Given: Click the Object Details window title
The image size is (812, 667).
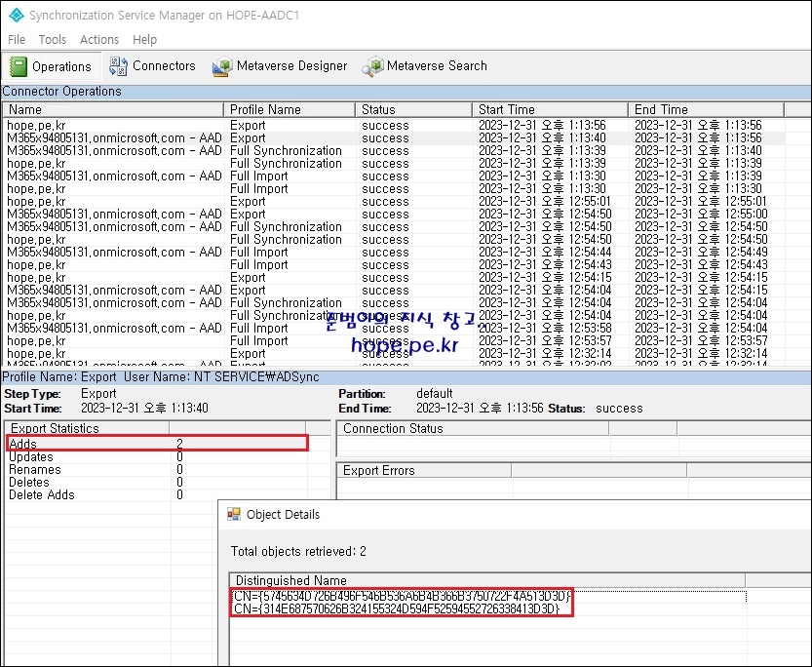Looking at the screenshot, I should [283, 514].
